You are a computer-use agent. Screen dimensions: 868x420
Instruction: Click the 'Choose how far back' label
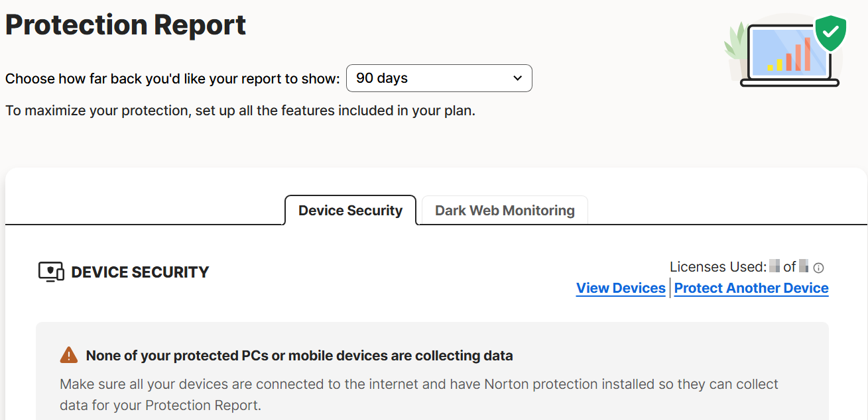(x=172, y=79)
